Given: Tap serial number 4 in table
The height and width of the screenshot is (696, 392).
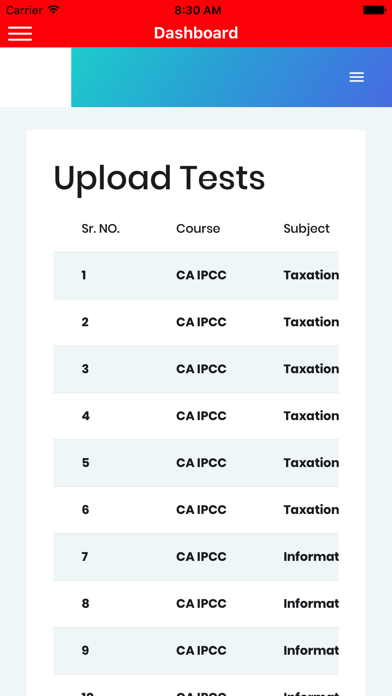Looking at the screenshot, I should (x=86, y=416).
